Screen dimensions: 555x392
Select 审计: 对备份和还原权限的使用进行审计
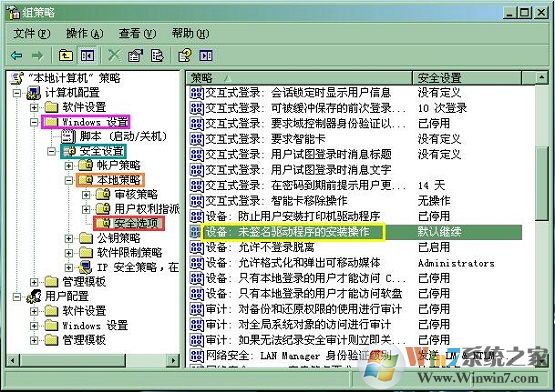(x=303, y=309)
